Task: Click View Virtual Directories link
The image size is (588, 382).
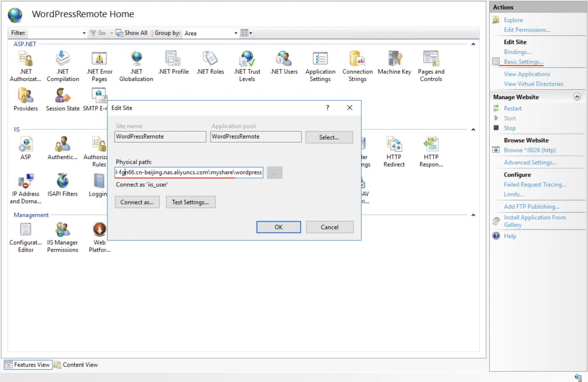Action: click(534, 84)
